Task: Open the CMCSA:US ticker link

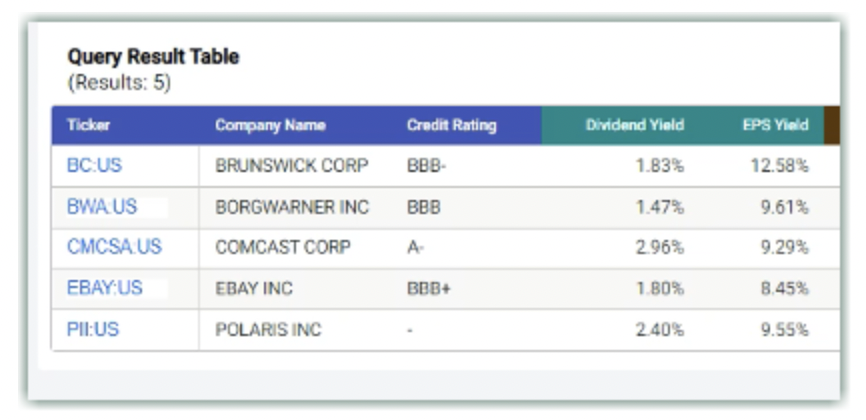Action: pyautogui.click(x=114, y=247)
